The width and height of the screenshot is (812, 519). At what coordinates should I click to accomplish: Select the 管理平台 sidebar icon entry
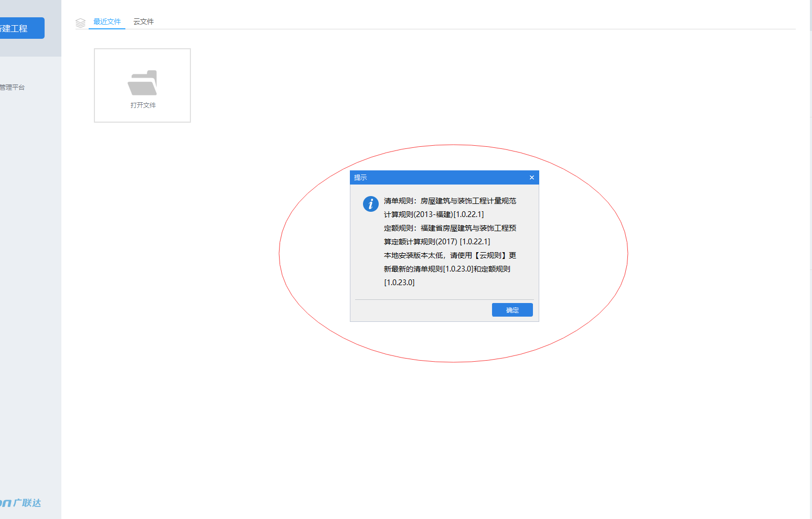tap(12, 87)
